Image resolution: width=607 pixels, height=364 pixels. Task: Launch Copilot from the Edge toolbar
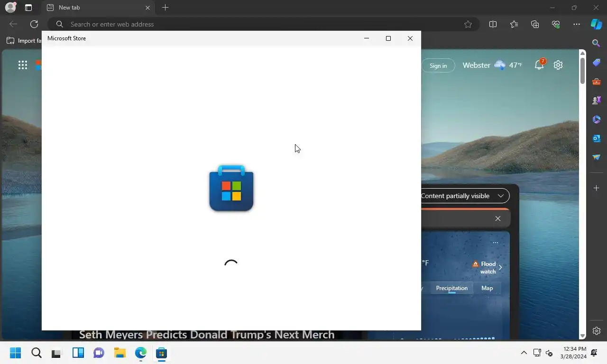coord(597,24)
